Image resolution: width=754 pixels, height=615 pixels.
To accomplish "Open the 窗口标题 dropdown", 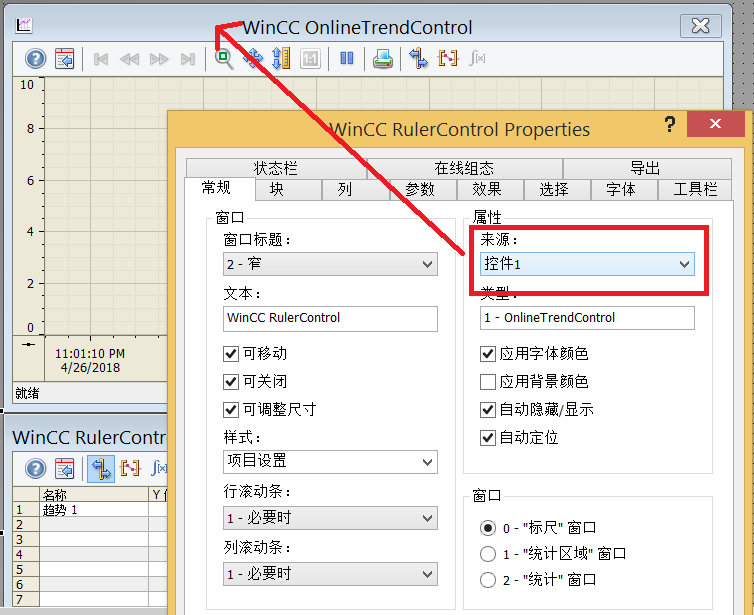I will [x=330, y=264].
